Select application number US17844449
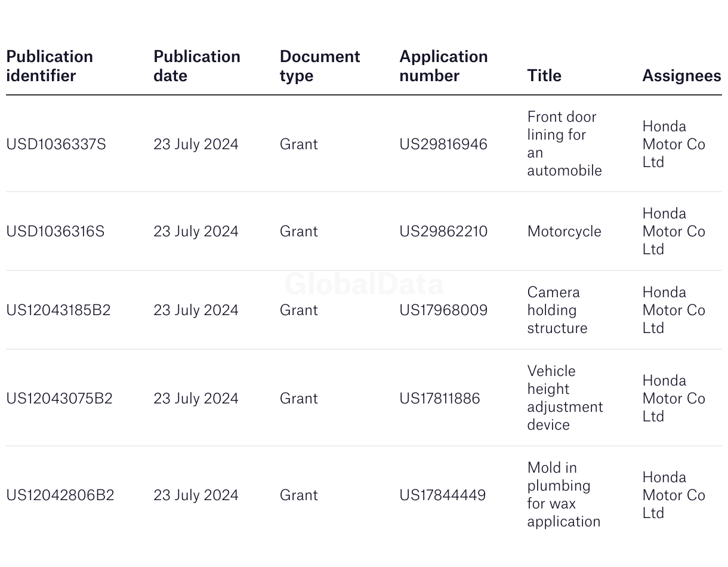This screenshot has height=567, width=728. (x=443, y=495)
